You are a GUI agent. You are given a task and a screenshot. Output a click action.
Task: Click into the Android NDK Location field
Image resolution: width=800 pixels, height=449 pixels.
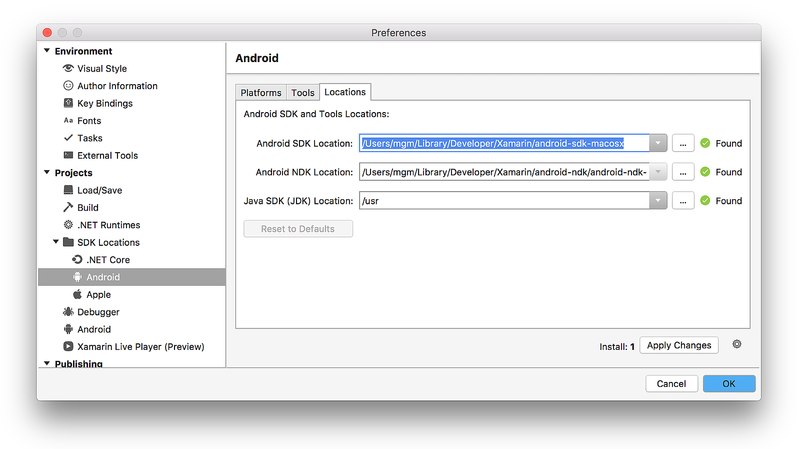tap(504, 172)
